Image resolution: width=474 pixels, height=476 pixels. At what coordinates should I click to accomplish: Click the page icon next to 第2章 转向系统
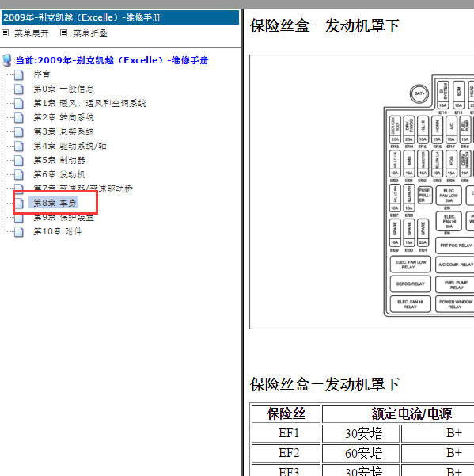(19, 117)
